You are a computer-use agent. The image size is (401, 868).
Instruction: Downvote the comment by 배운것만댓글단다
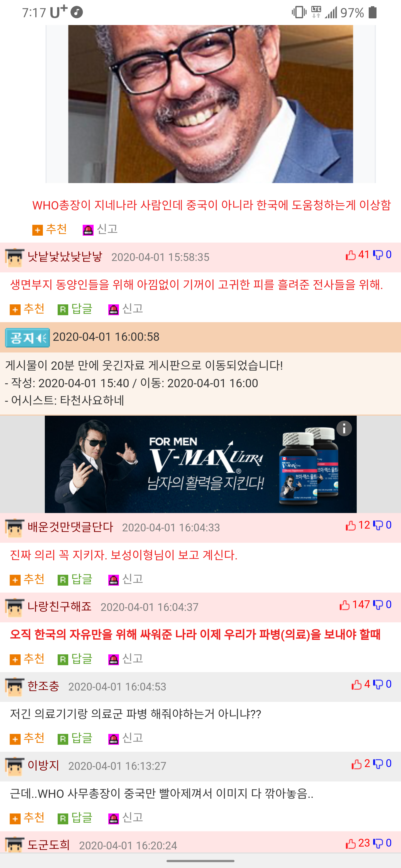378,526
